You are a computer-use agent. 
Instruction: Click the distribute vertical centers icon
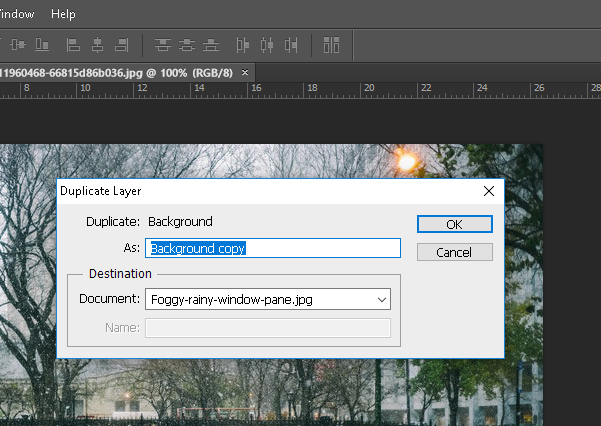click(x=186, y=45)
